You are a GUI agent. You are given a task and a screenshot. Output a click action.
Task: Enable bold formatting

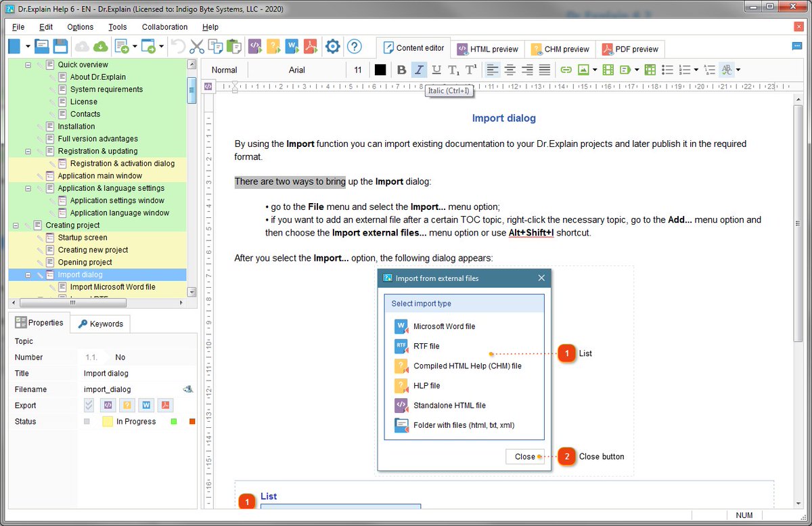click(x=401, y=70)
